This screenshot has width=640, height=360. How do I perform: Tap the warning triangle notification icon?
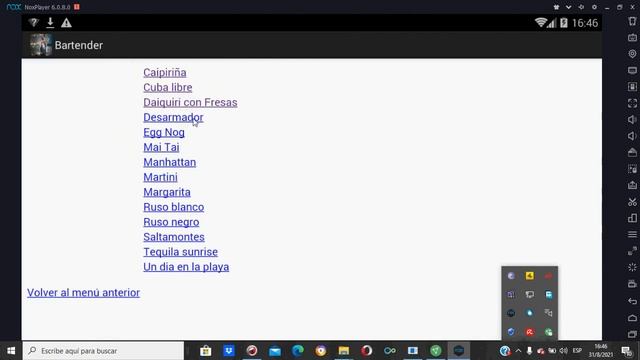click(66, 23)
